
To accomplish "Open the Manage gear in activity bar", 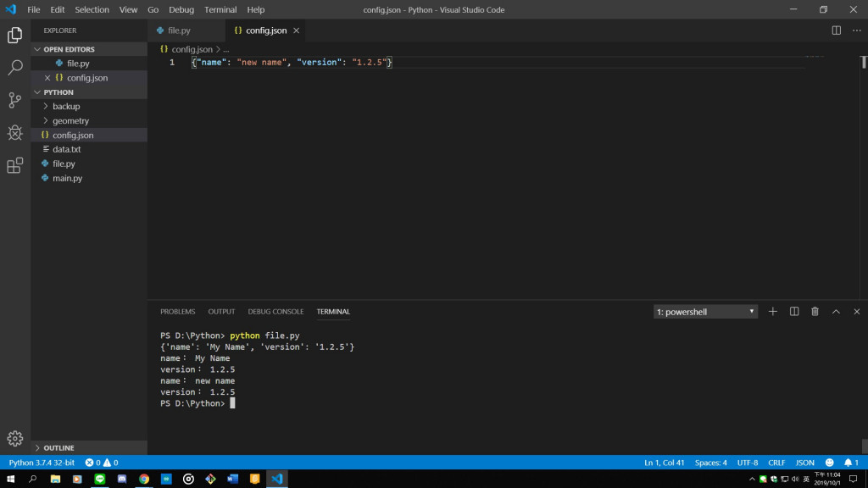I will 15,438.
